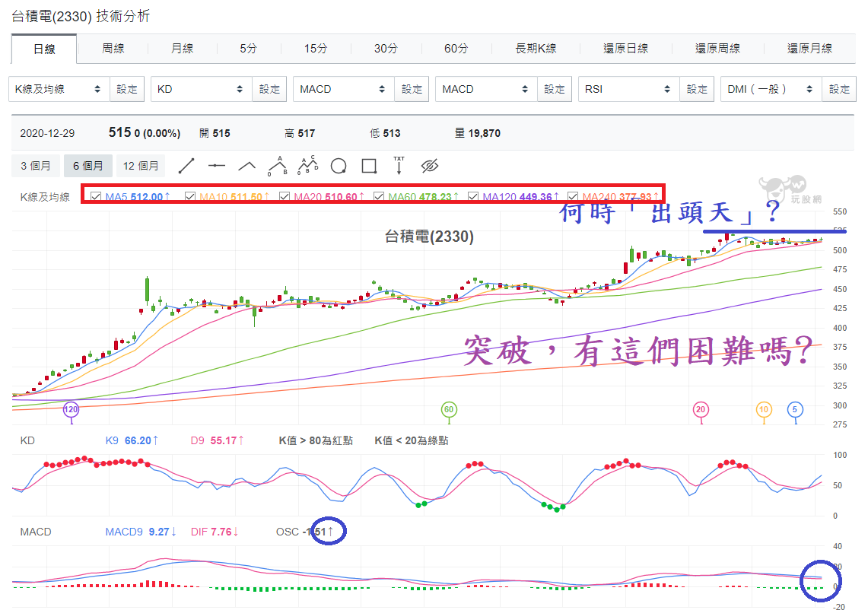Select the 6 個月 time range
Image resolution: width=868 pixels, height=610 pixels.
[x=88, y=166]
